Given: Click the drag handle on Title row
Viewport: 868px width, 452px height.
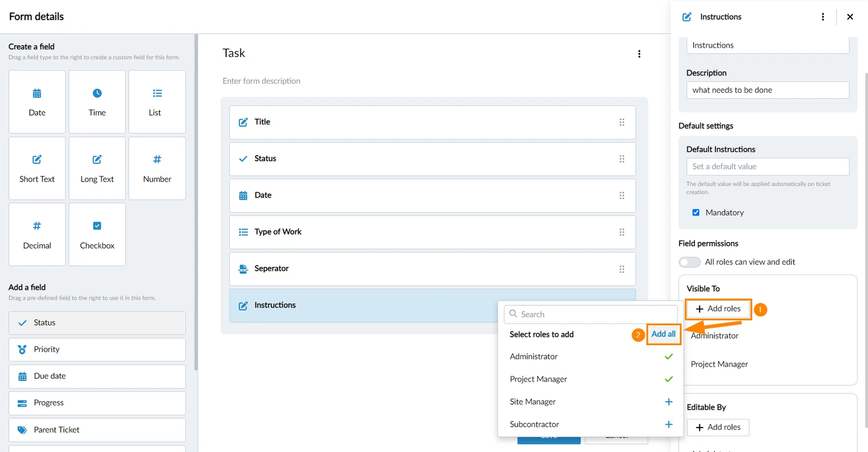Looking at the screenshot, I should [x=622, y=122].
